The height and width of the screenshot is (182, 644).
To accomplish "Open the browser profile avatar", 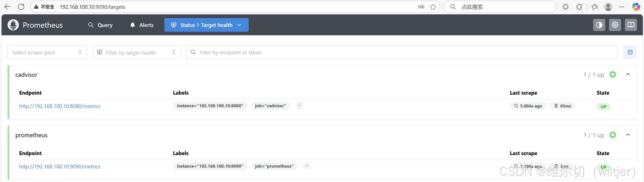I will (608, 7).
